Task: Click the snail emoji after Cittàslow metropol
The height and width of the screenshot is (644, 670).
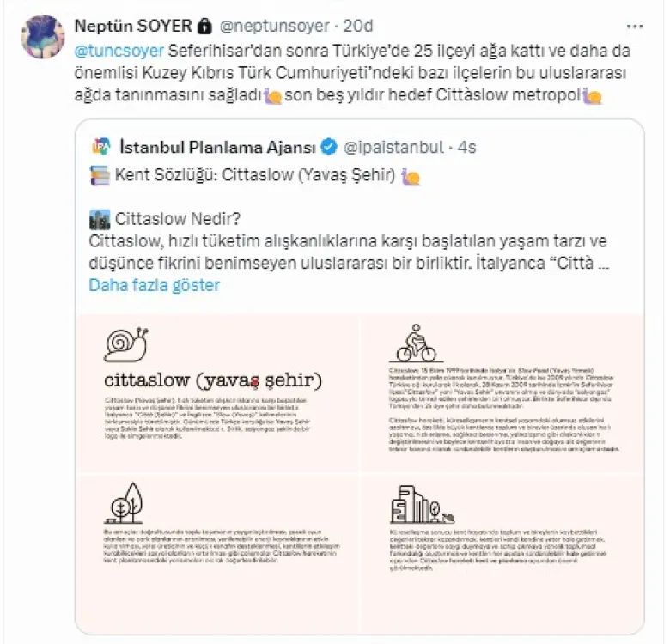Action: [592, 97]
